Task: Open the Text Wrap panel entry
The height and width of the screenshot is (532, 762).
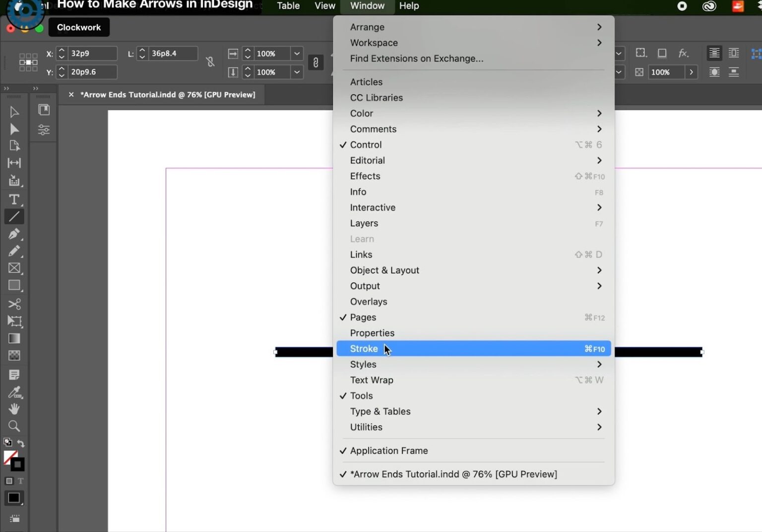Action: (x=474, y=380)
